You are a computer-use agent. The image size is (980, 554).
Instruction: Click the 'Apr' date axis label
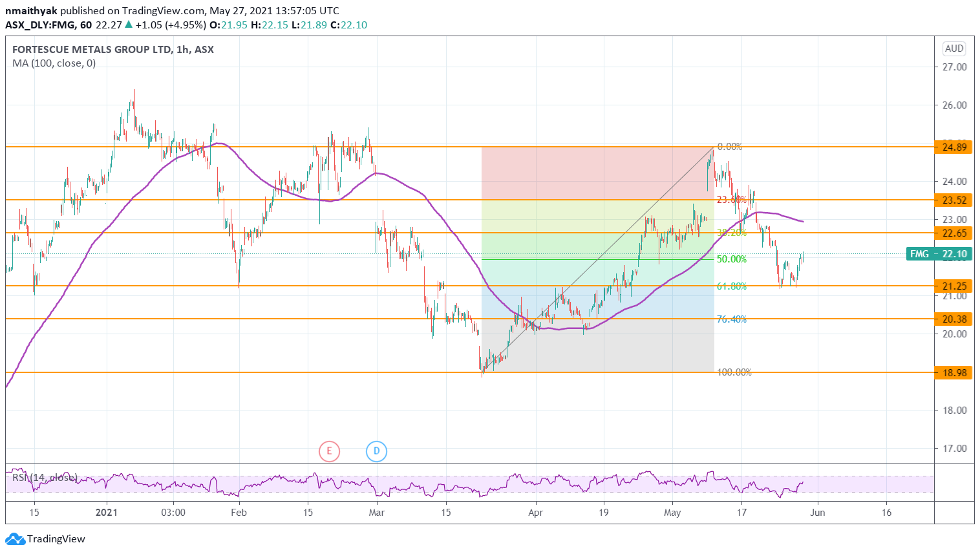click(535, 513)
